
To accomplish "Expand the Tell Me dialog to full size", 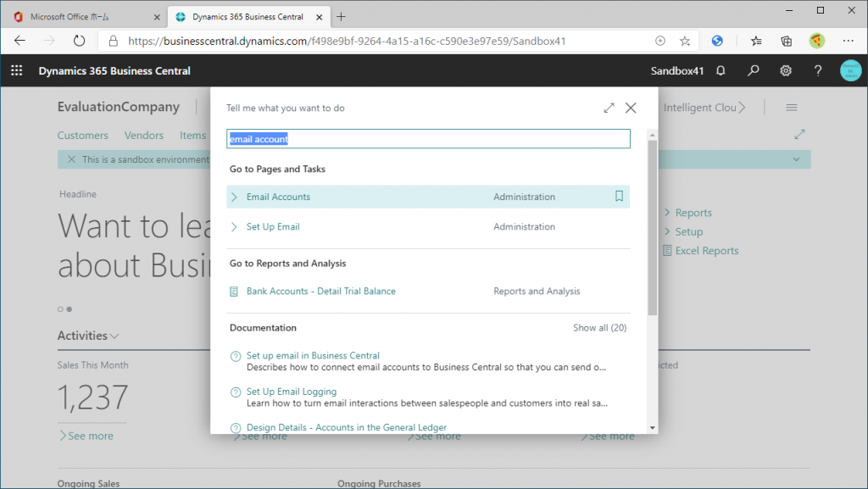I will [x=609, y=108].
